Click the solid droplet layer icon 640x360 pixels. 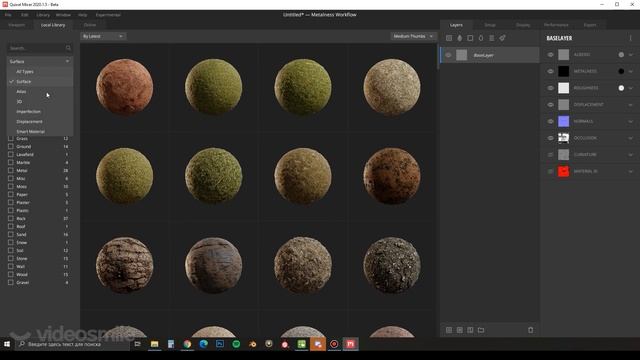point(460,38)
